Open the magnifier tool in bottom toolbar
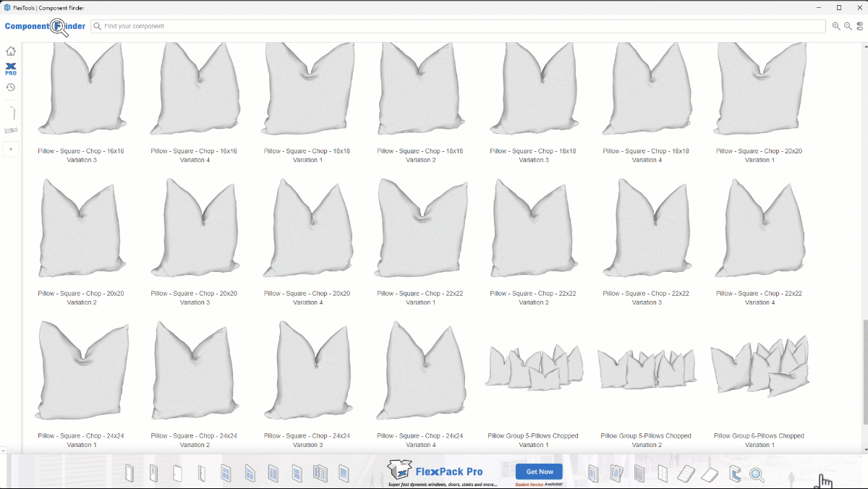 click(757, 474)
